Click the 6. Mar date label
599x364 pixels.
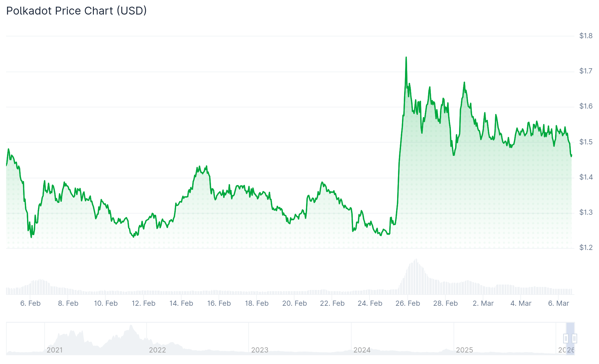[558, 303]
